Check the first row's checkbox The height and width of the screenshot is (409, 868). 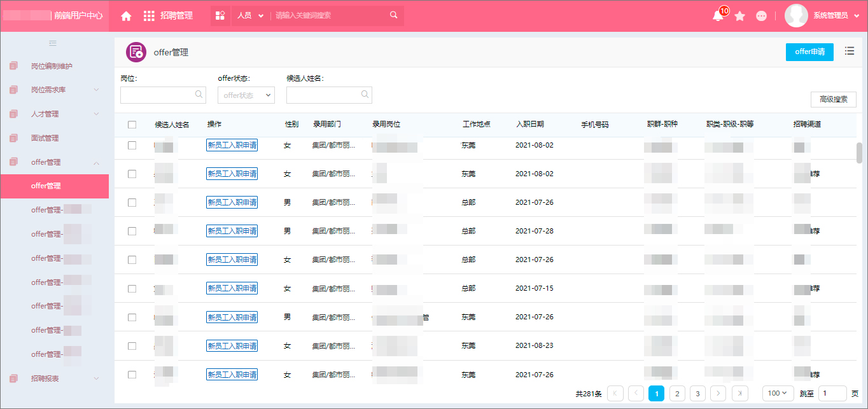click(132, 145)
